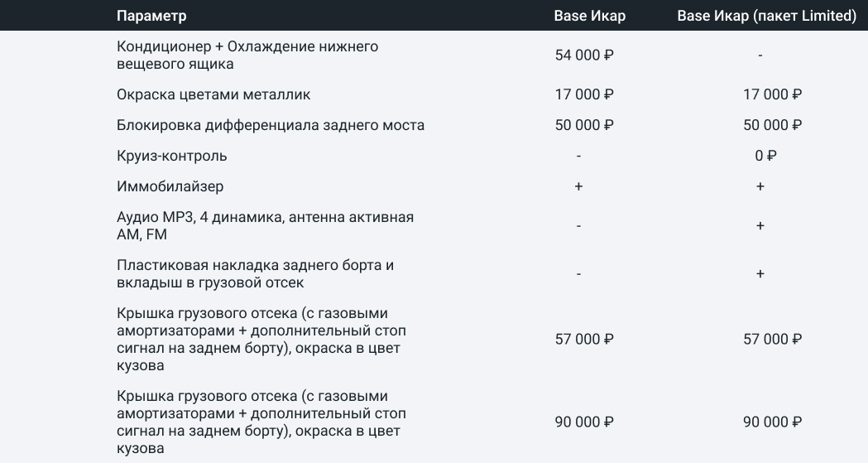Screen dimensions: 868x463
Task: Click the 0 ₽ cruise control price
Action: coord(765,156)
